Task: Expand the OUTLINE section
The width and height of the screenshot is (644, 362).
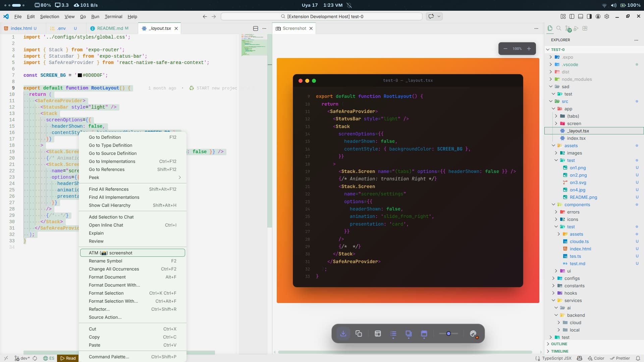Action: [x=559, y=344]
